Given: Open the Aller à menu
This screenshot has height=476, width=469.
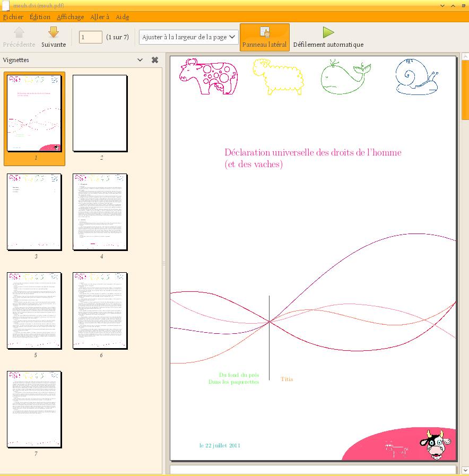Looking at the screenshot, I should [x=100, y=17].
